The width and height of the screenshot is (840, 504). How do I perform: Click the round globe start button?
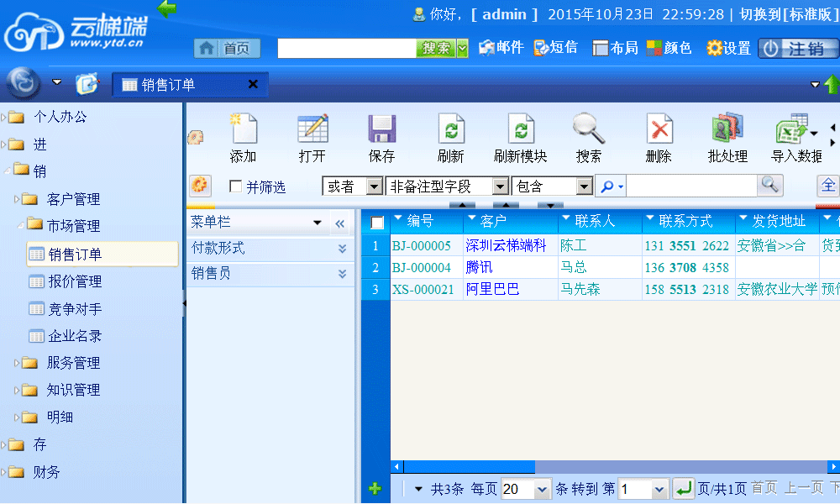tap(23, 83)
